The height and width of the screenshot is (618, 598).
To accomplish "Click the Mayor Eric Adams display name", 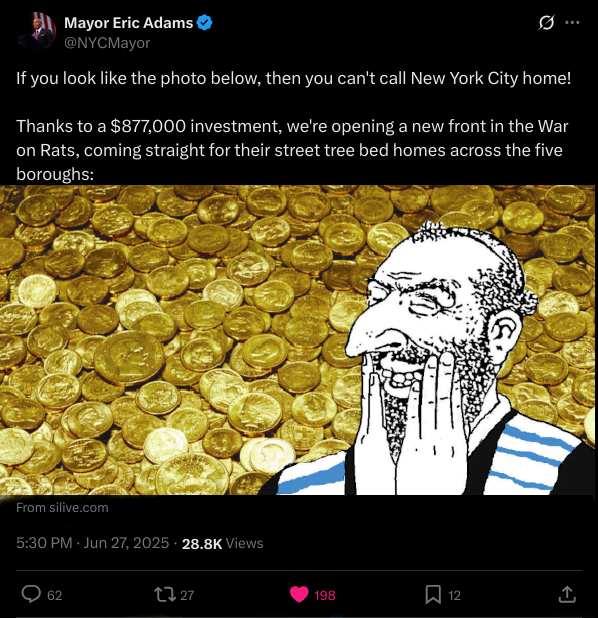I will (x=129, y=23).
